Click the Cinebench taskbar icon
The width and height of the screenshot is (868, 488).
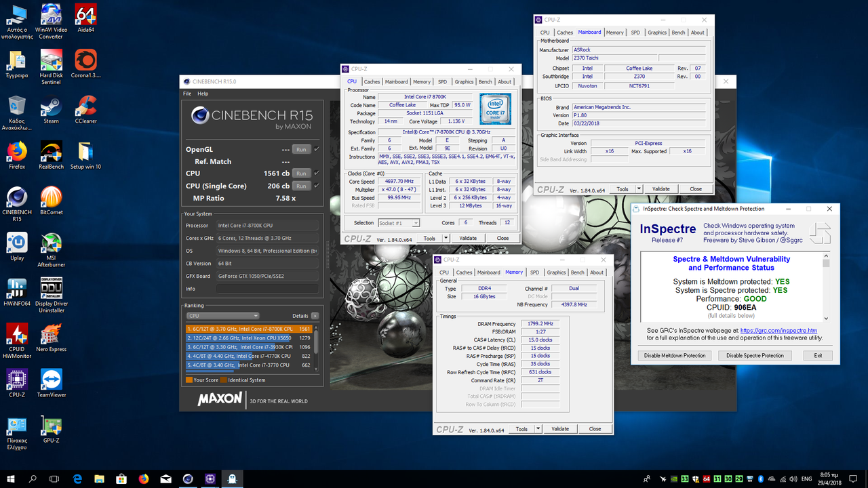click(x=188, y=479)
